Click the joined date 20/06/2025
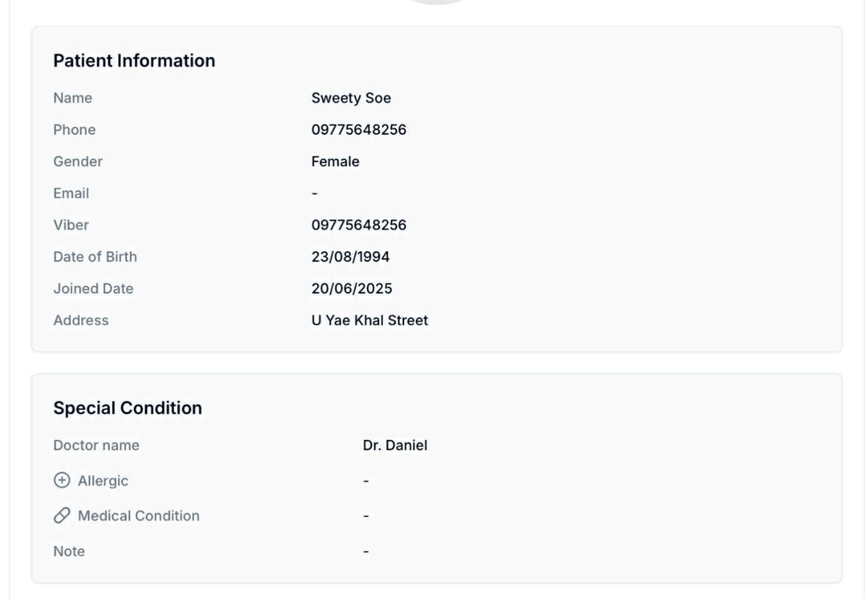868x599 pixels. (352, 289)
